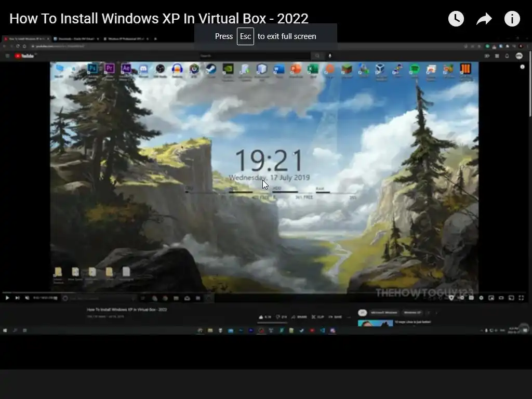Open File Explorer from the taskbar
Screen dimensions: 532x399
pyautogui.click(x=210, y=330)
